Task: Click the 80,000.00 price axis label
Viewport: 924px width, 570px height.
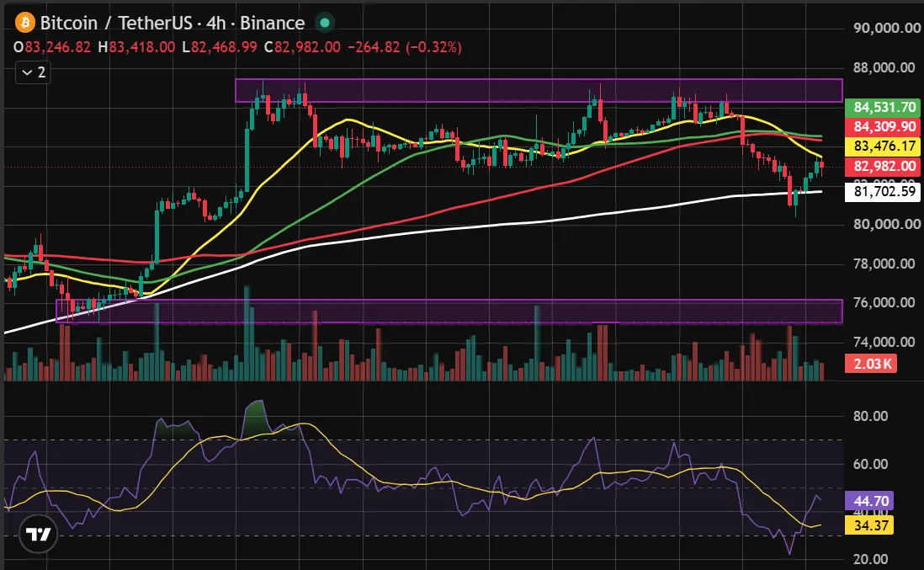Action: pos(886,224)
